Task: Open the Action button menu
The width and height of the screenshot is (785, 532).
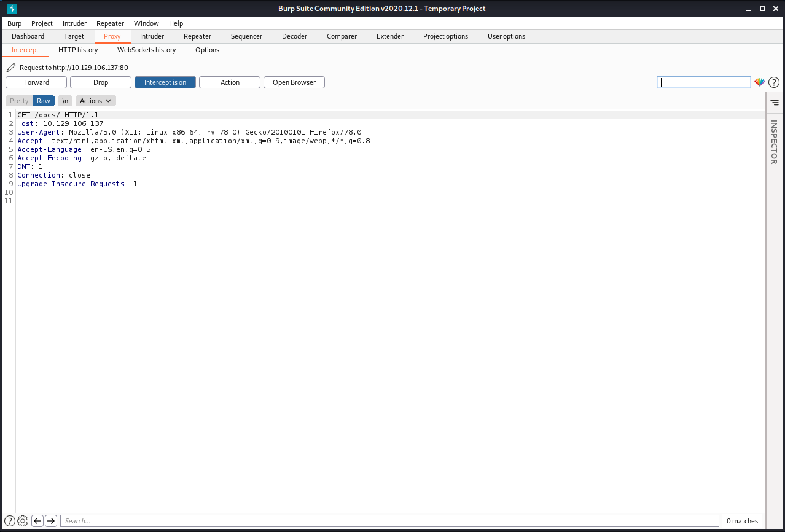Action: point(230,82)
